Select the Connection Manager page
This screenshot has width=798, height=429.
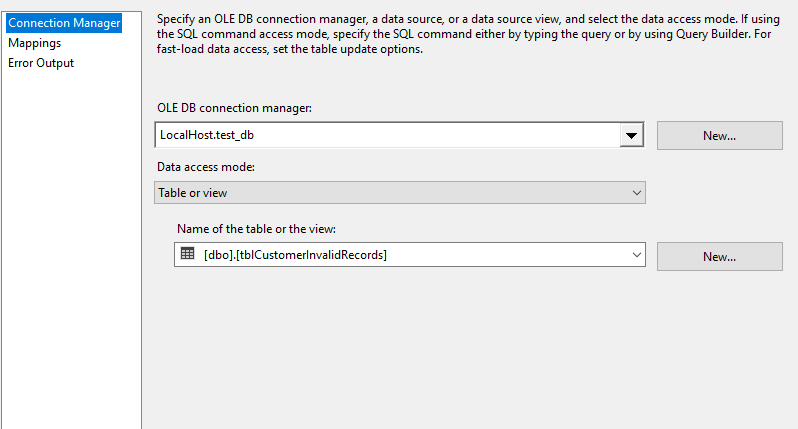pos(64,23)
